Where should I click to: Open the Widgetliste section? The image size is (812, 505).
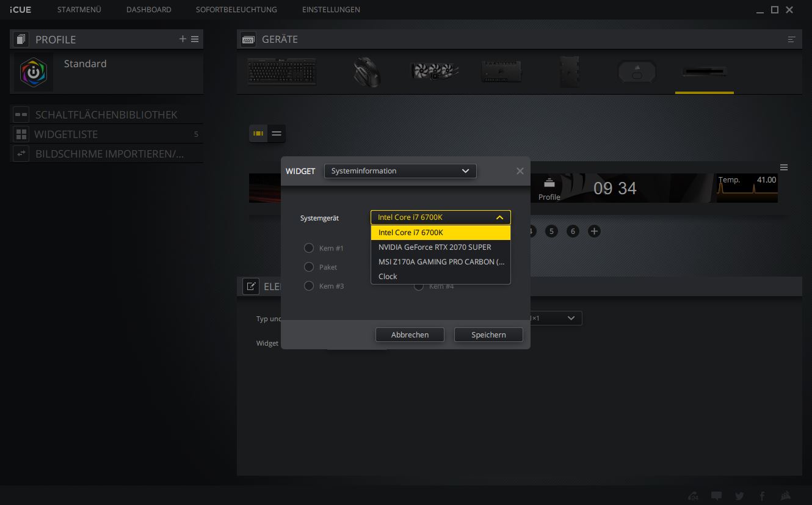pos(66,134)
